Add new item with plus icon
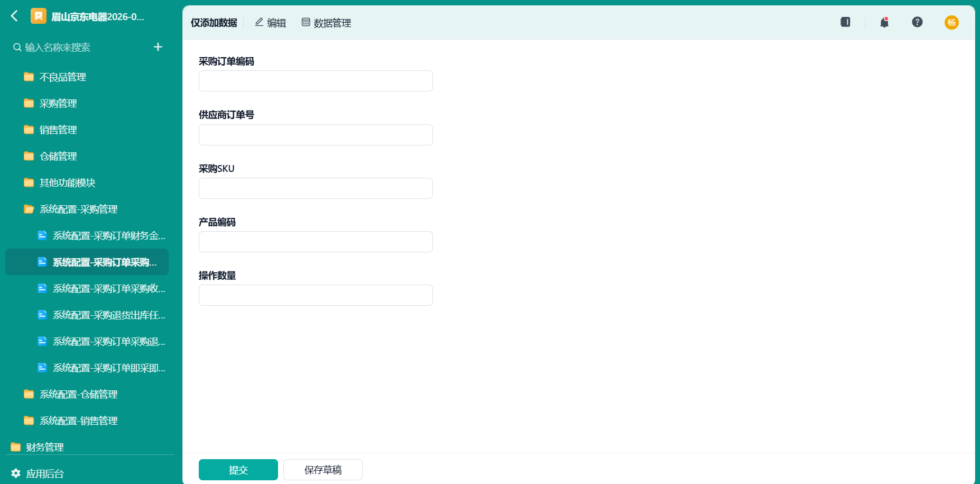 (x=158, y=47)
